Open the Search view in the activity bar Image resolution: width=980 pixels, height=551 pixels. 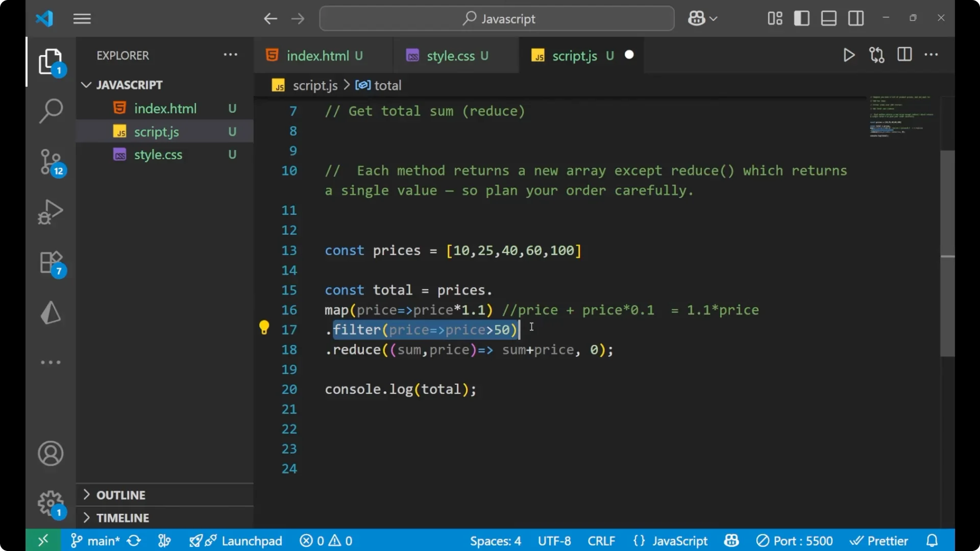[x=51, y=110]
